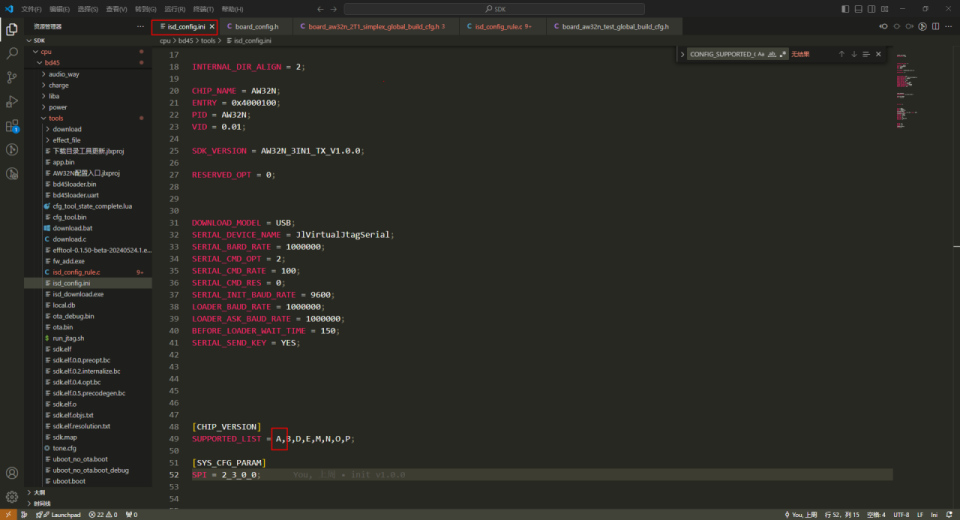Jump to next find match
This screenshot has height=520, width=960.
pos(854,54)
